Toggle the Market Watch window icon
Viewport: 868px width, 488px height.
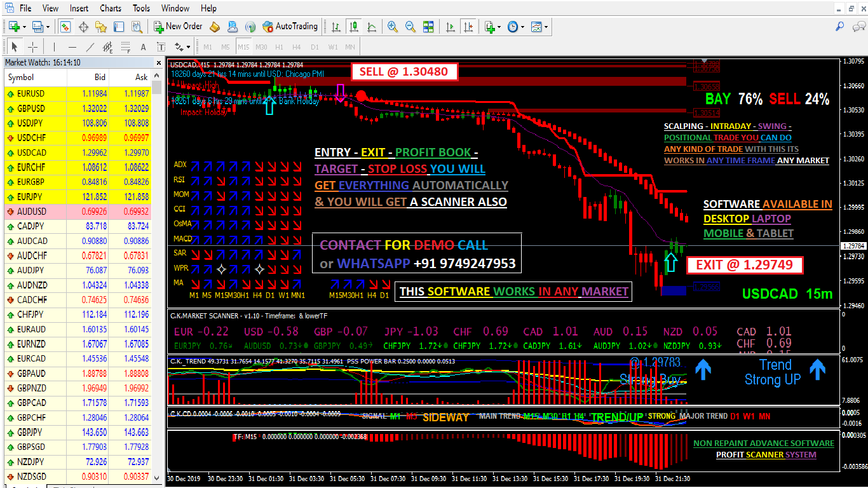point(65,27)
